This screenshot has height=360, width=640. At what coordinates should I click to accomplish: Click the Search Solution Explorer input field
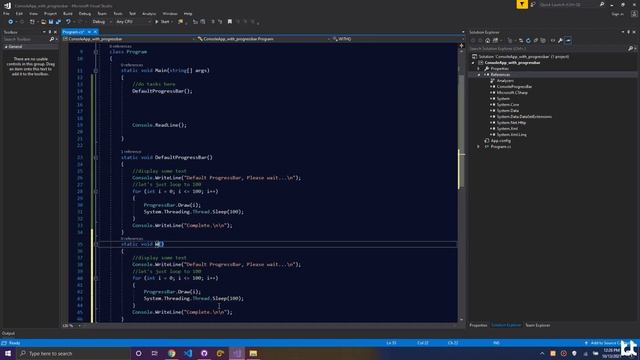(548, 49)
